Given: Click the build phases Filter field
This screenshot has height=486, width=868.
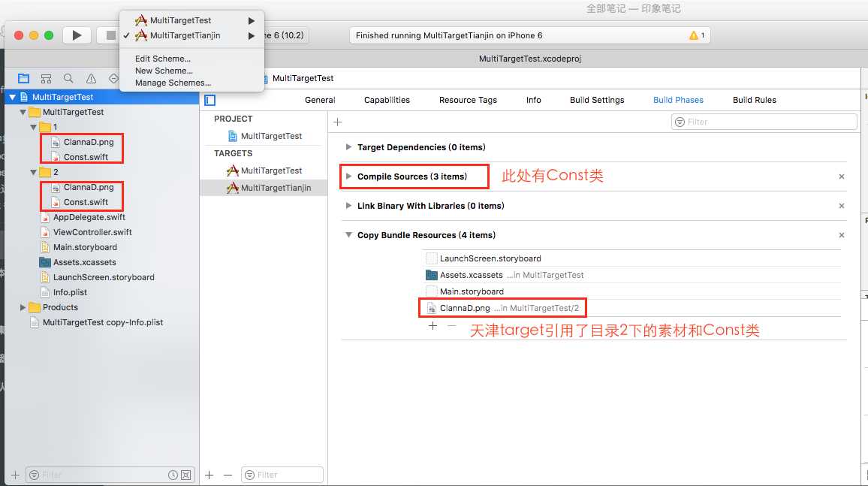Looking at the screenshot, I should coord(764,122).
